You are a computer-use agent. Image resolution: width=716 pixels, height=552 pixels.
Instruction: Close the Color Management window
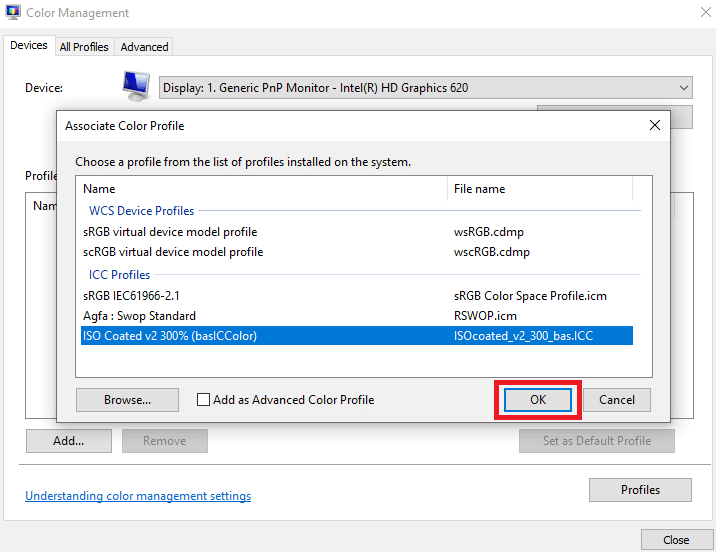point(705,12)
